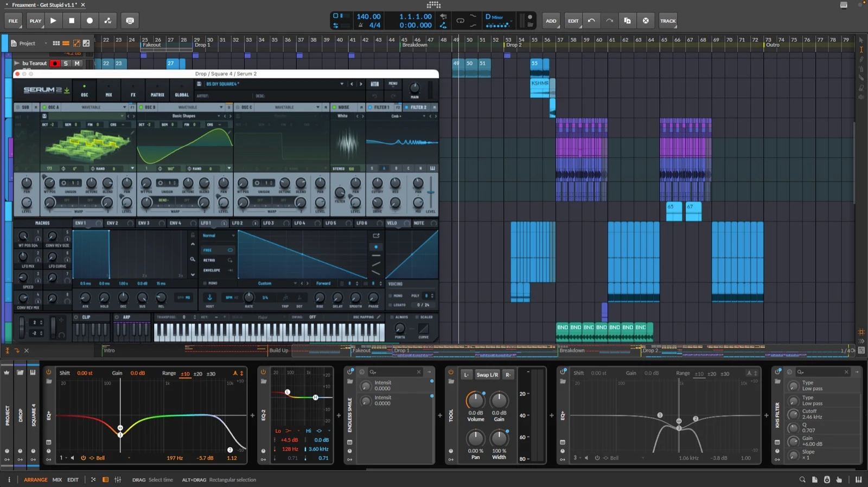Screen dimensions: 868x487
Task: Click the magnifier zoom icon beside the envelope graph
Action: 193,260
